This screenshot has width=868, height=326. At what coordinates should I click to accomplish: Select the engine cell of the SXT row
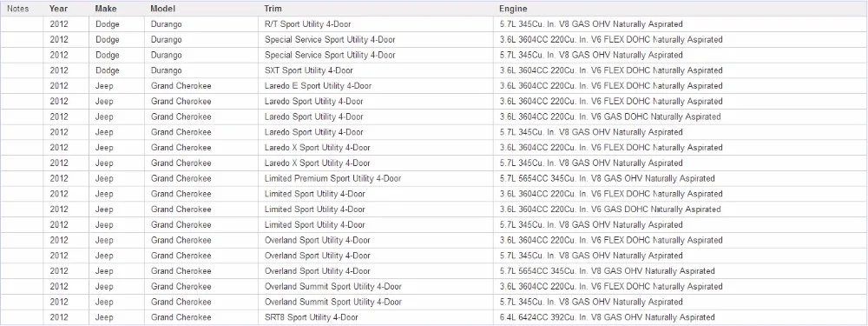tap(681, 70)
